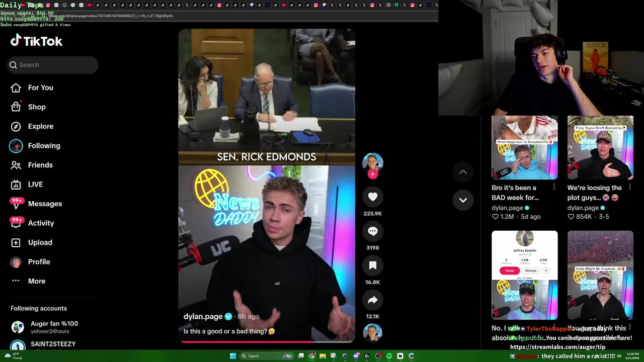Like the 854K likes video card
Screen dimensions: 644x362
pyautogui.click(x=571, y=217)
